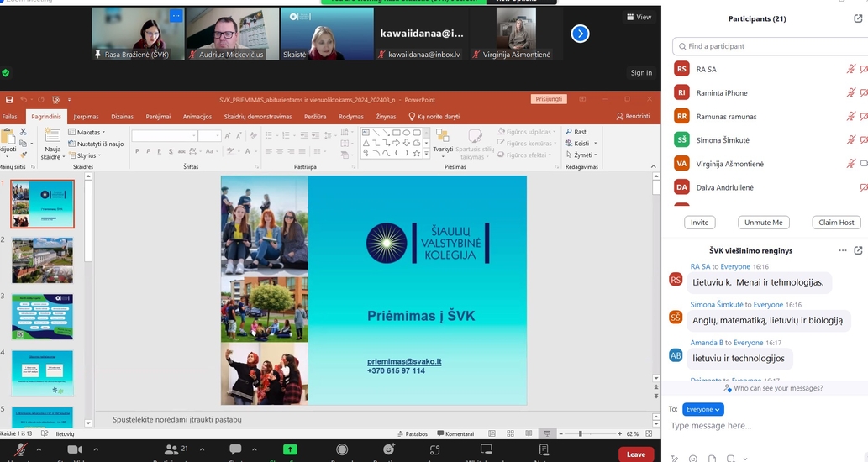Click the Claim Host button

[x=836, y=223]
